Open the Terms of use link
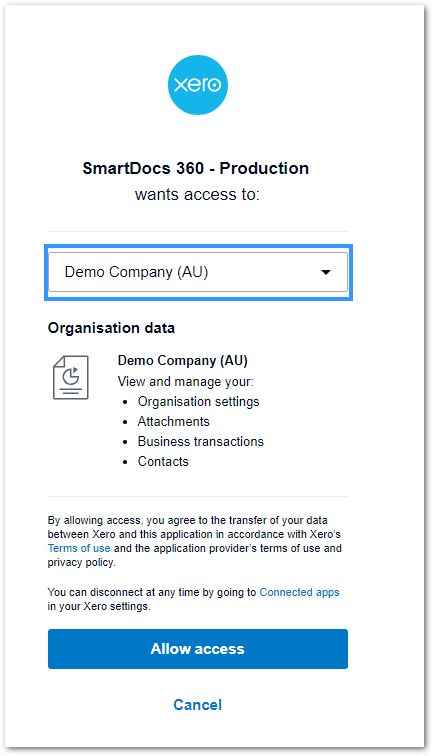This screenshot has height=756, width=433. pyautogui.click(x=79, y=548)
